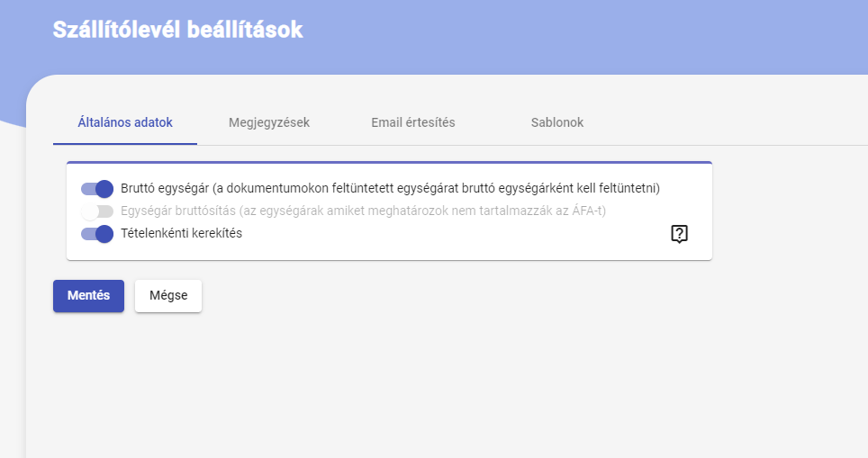
Task: Click the Szállítólevél beállítások page heading
Action: (x=177, y=30)
